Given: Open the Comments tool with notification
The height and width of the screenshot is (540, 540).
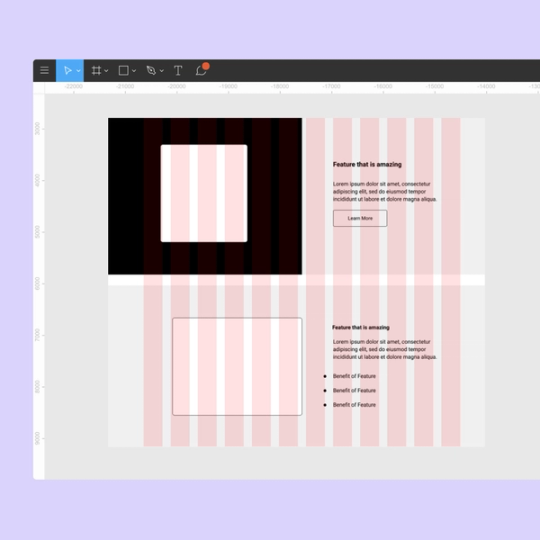Looking at the screenshot, I should [202, 70].
